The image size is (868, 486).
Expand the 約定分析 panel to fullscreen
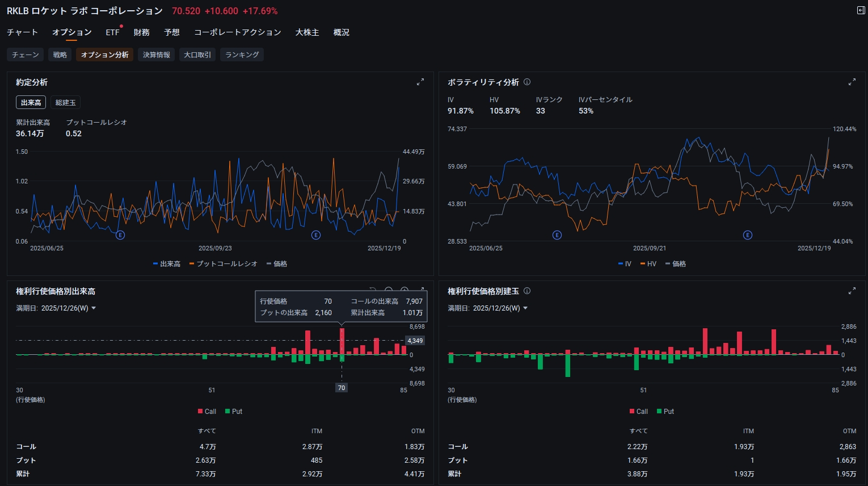coord(420,82)
